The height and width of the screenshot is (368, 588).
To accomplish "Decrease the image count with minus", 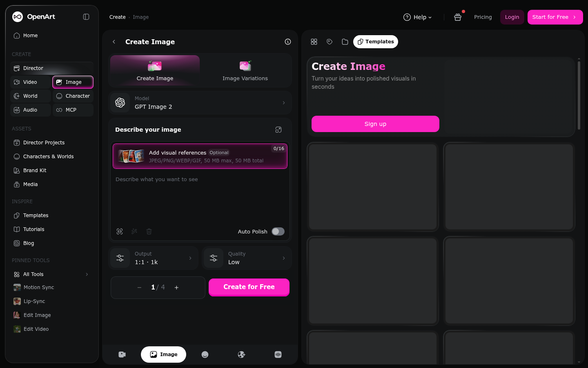I will [139, 287].
